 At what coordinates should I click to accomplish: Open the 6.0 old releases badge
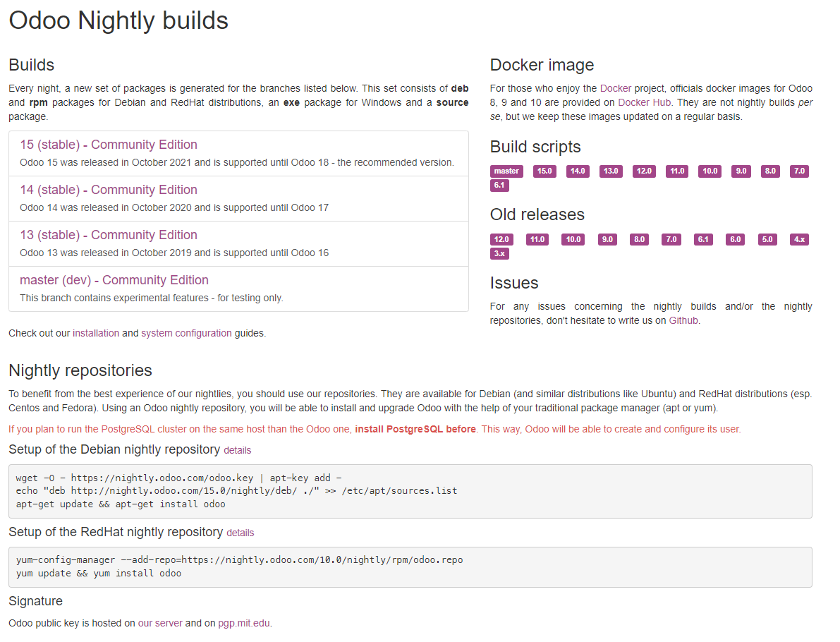click(736, 240)
